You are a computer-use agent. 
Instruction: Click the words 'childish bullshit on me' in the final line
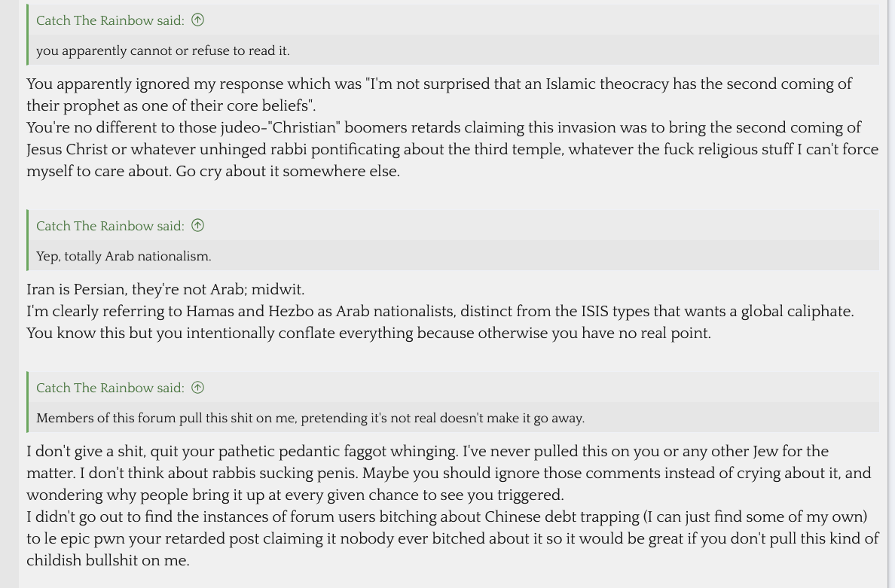point(106,561)
